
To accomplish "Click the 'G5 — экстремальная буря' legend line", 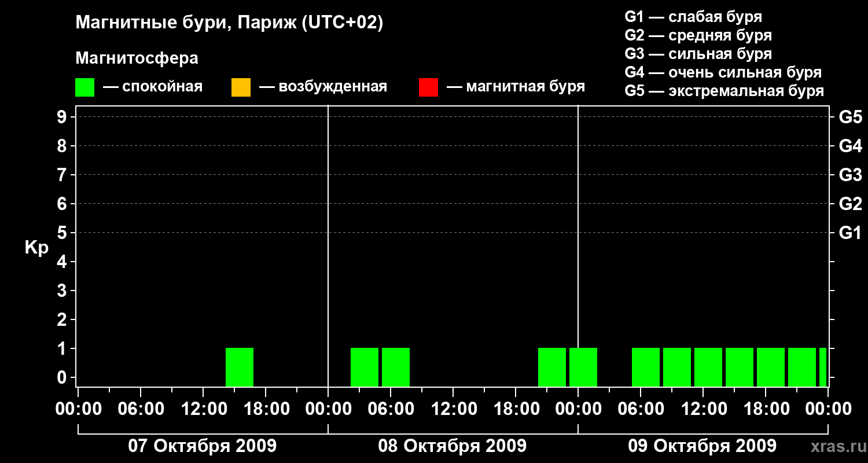I will (724, 91).
